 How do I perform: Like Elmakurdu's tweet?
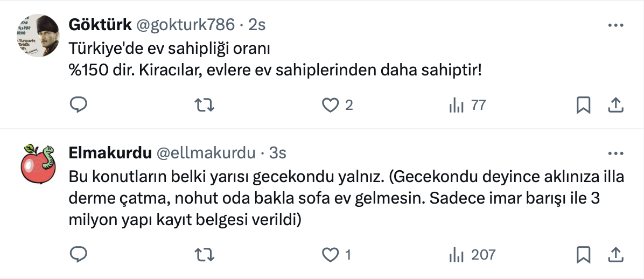[330, 254]
